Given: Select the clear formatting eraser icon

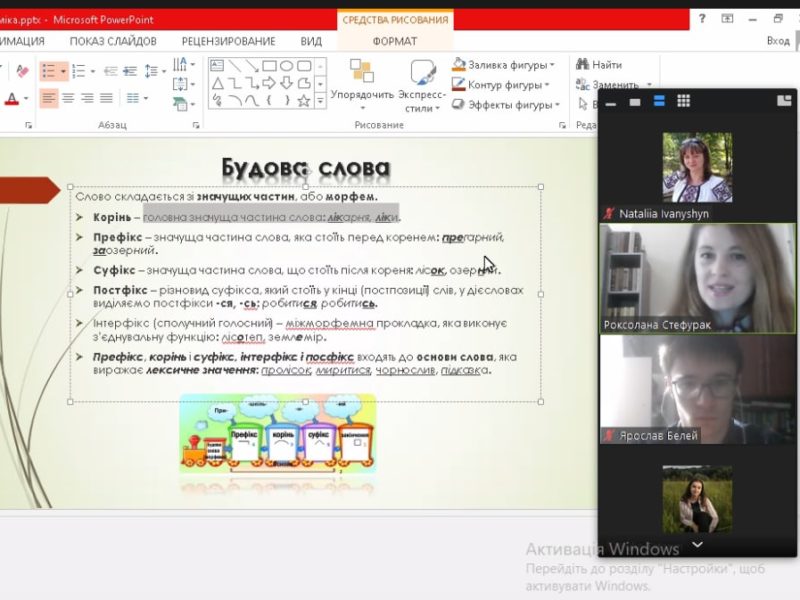Looking at the screenshot, I should pos(22,71).
